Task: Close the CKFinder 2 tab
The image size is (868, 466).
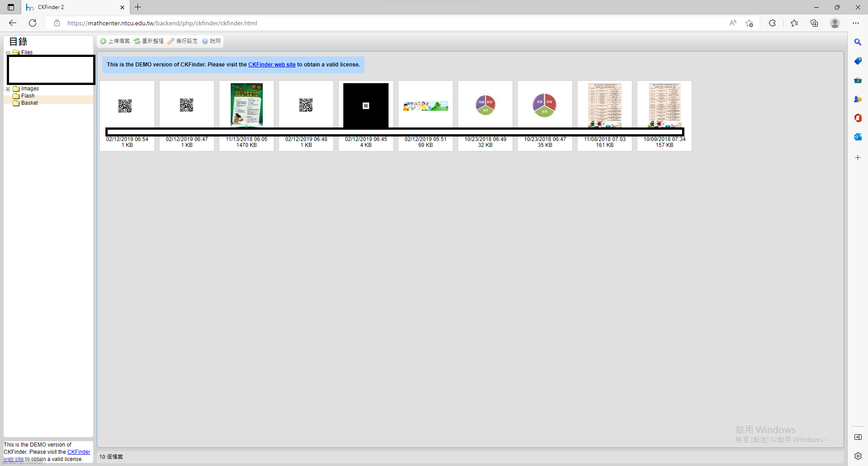Action: 122,7
